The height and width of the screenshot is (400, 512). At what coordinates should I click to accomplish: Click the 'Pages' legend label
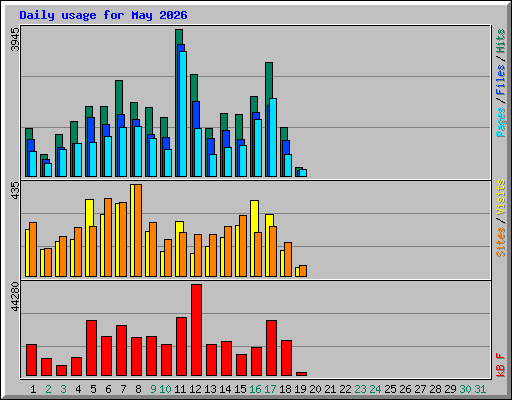[501, 122]
